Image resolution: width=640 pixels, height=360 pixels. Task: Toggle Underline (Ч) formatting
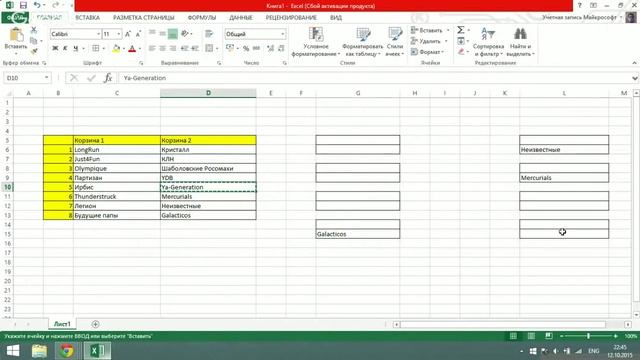pyautogui.click(x=76, y=49)
